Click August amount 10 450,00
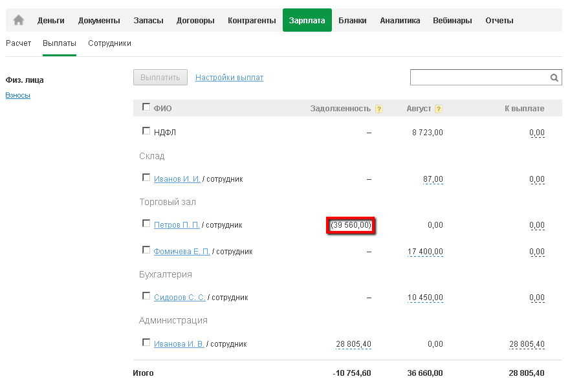Screen dimensions: 570x392 click(x=425, y=298)
